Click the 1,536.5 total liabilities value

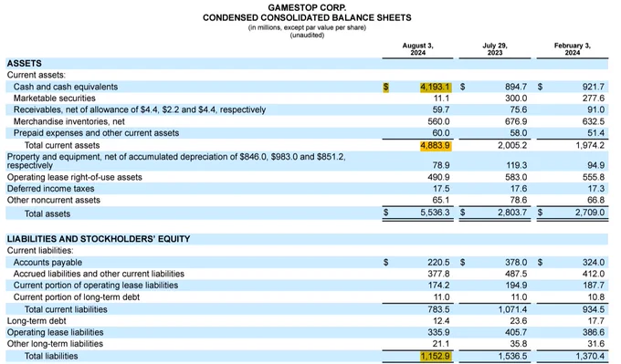tap(512, 356)
